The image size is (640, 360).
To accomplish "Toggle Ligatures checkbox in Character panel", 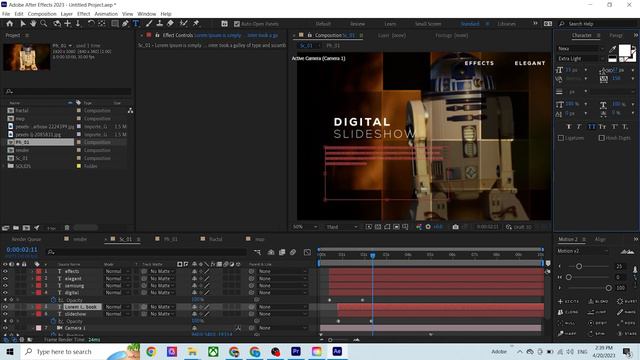I will point(561,138).
